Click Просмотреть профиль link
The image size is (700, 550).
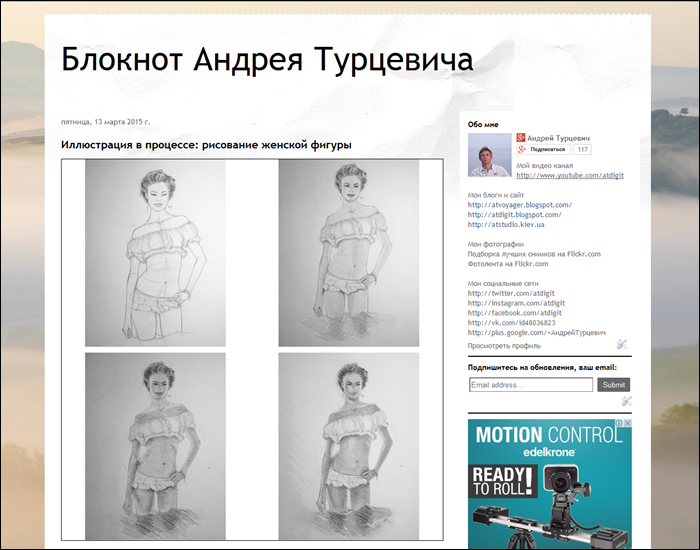504,346
